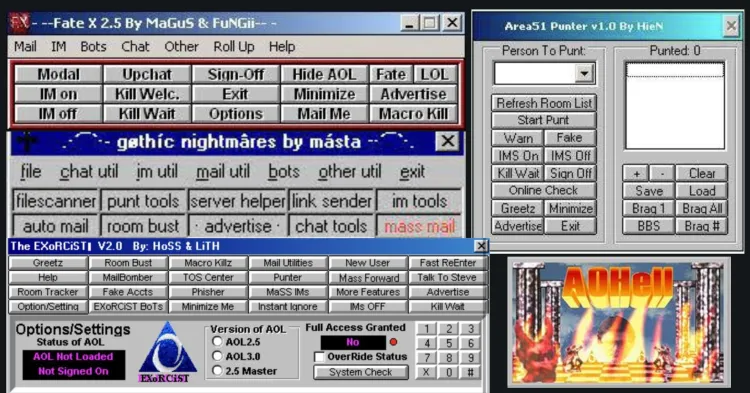Click the Option/Setting button in EXoRCiST
Image resolution: width=750 pixels, height=393 pixels.
(48, 306)
